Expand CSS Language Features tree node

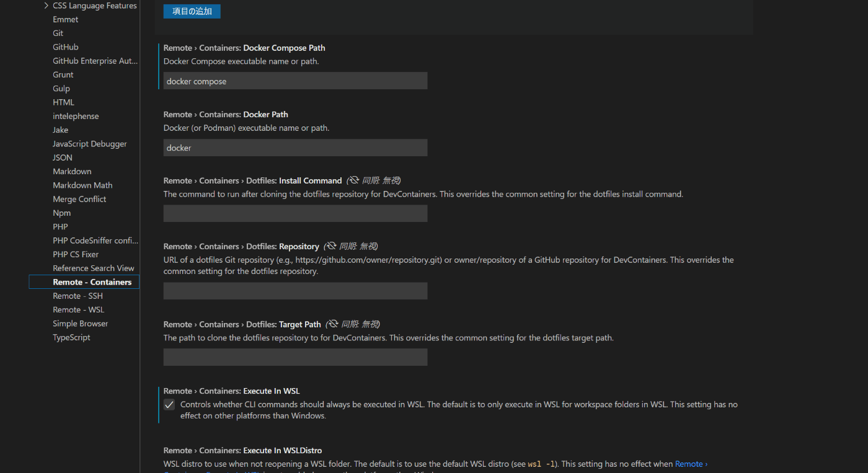(46, 6)
